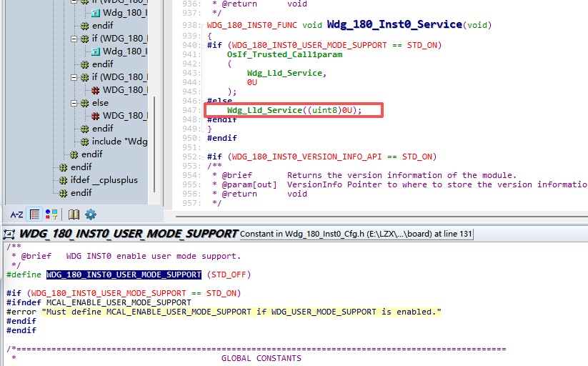
Task: Click Wdg_Lld_Service((uint8)0U); on line 947
Action: pos(294,110)
